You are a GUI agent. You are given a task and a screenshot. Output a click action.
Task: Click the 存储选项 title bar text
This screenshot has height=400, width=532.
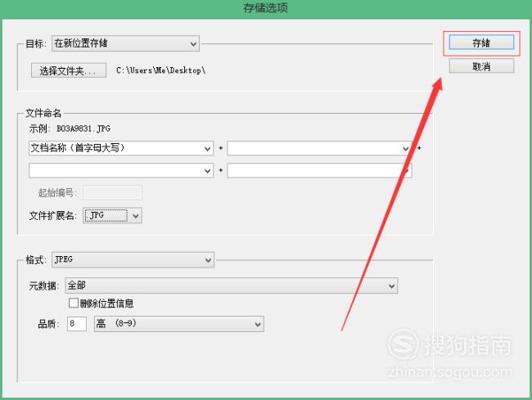tap(266, 8)
